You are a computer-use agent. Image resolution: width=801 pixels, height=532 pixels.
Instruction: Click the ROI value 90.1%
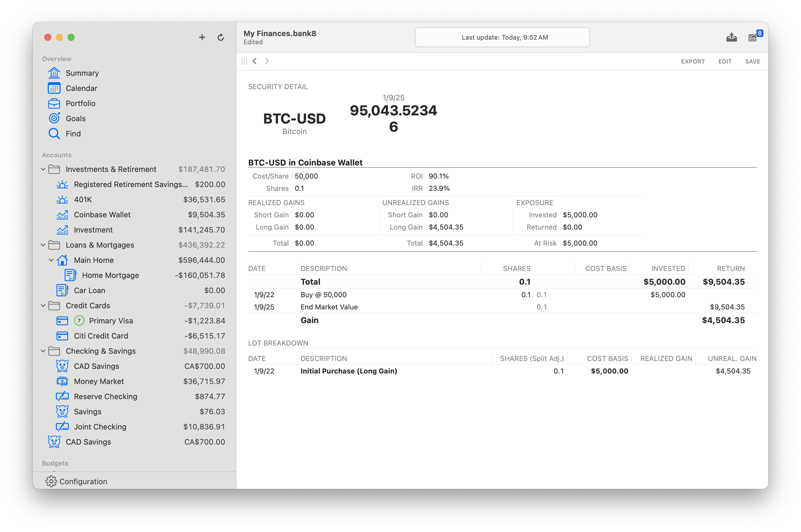click(x=438, y=177)
